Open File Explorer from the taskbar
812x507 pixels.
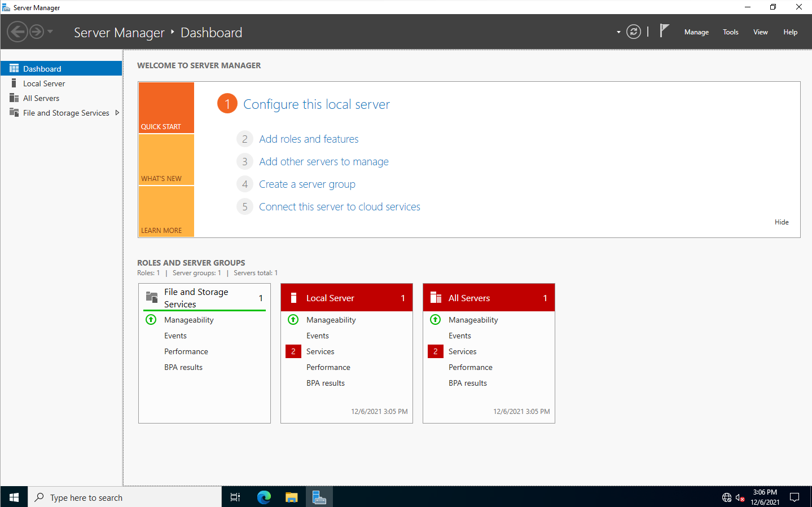(291, 497)
